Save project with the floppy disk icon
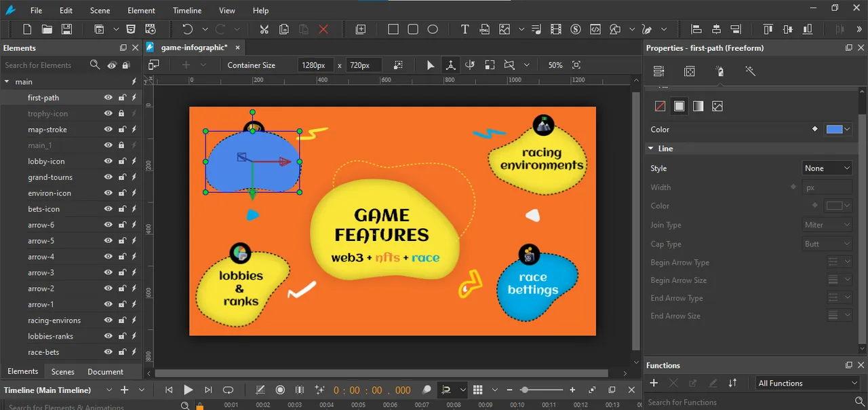The image size is (868, 410). (x=66, y=29)
